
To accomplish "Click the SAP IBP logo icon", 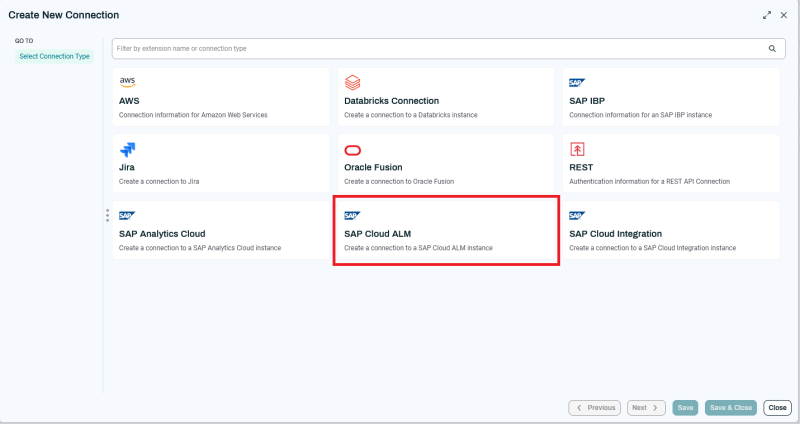I will [576, 83].
